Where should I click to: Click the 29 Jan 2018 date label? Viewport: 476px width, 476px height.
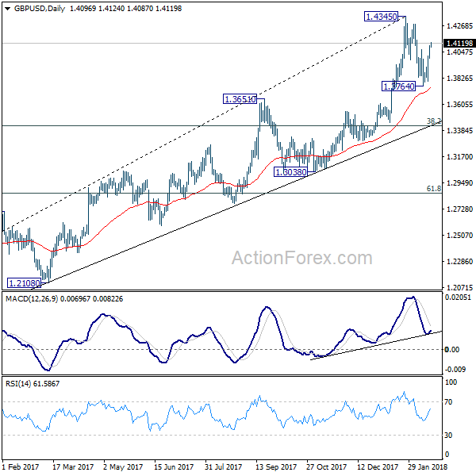(428, 467)
